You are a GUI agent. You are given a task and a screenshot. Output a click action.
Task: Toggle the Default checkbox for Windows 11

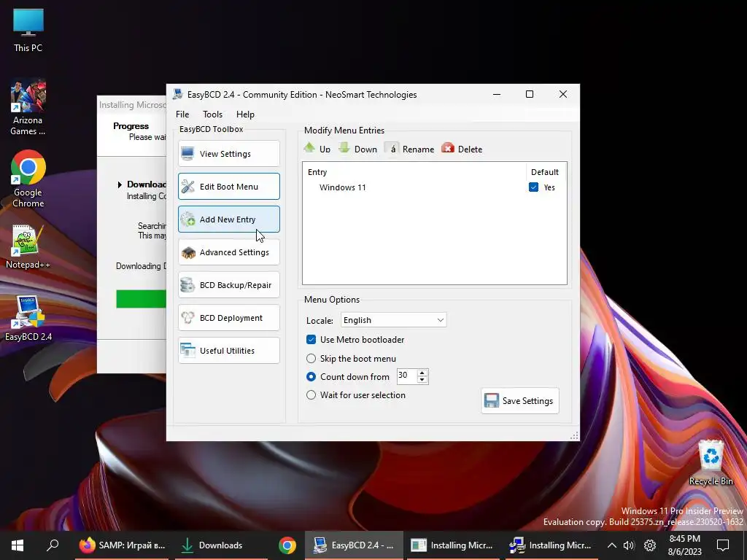pyautogui.click(x=533, y=187)
